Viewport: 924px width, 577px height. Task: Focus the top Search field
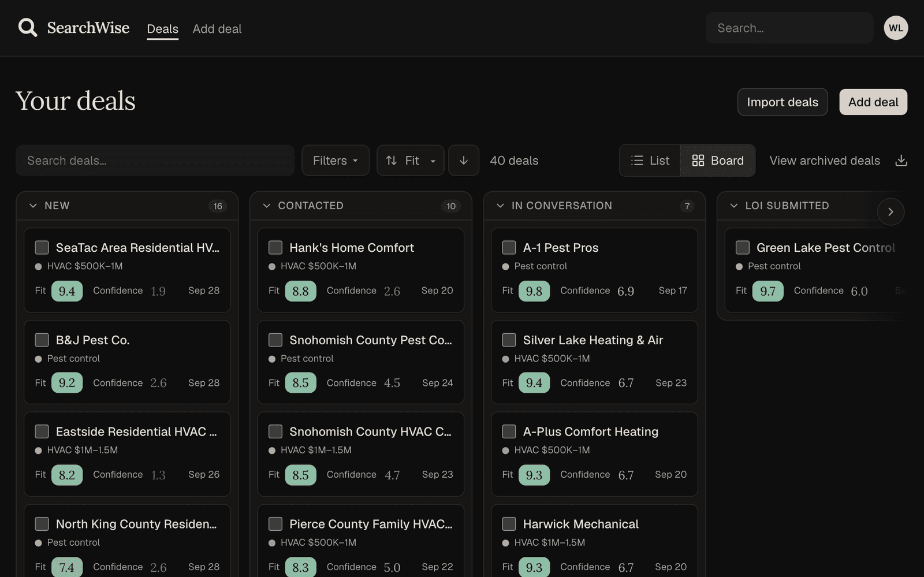coord(789,28)
